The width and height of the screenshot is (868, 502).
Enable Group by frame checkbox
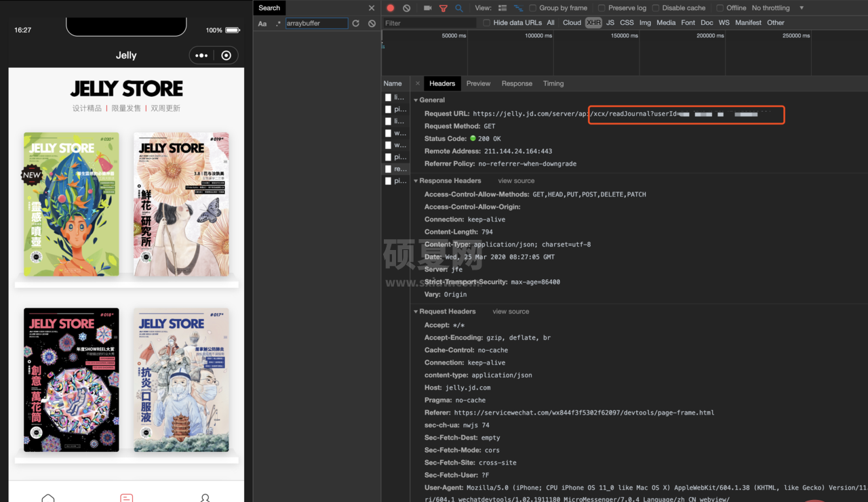point(533,8)
